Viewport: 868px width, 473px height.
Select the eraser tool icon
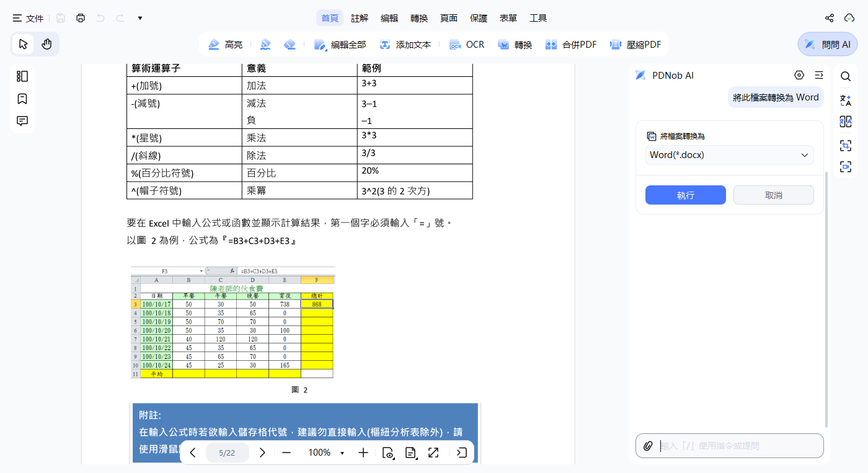[290, 45]
